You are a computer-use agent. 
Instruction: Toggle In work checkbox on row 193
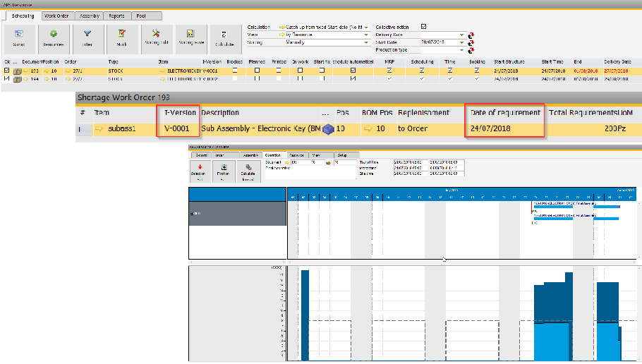(x=300, y=71)
